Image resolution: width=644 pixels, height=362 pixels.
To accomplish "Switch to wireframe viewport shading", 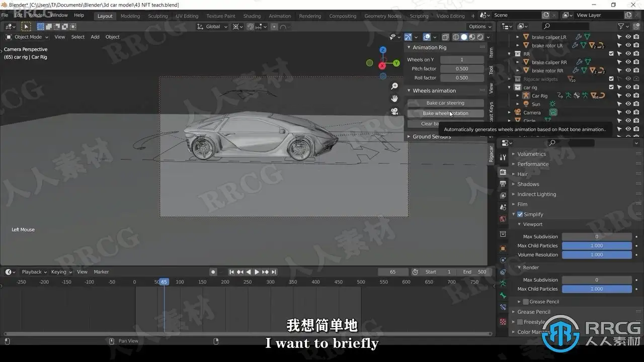I will tap(456, 37).
